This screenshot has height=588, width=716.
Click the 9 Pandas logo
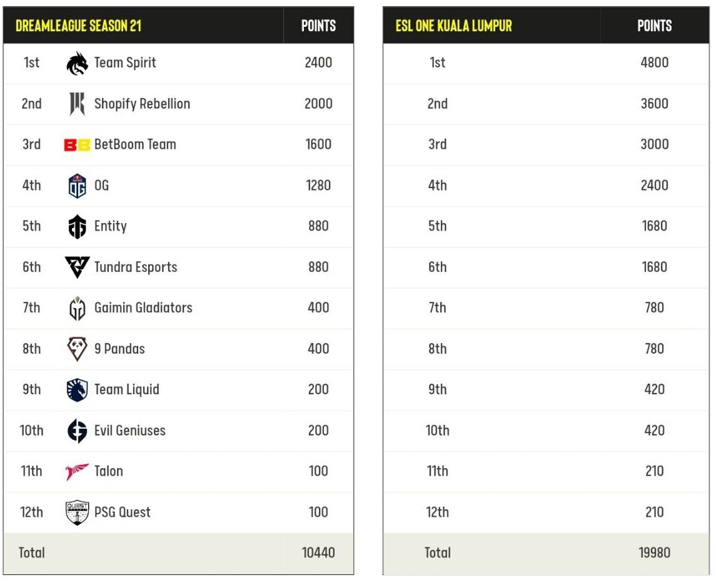click(x=77, y=349)
